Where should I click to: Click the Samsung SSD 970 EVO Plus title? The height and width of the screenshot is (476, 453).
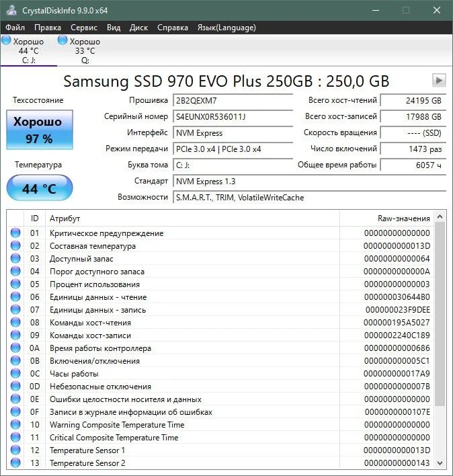pos(226,81)
